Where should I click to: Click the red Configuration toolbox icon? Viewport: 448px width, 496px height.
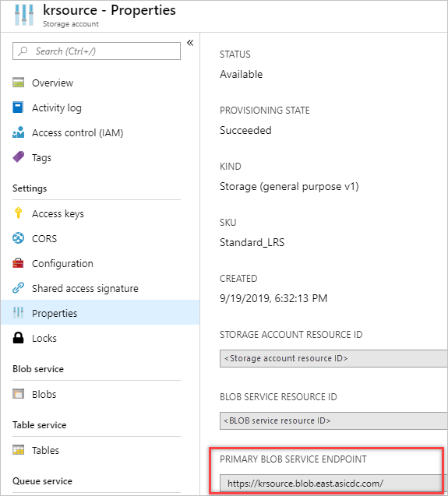pyautogui.click(x=18, y=263)
